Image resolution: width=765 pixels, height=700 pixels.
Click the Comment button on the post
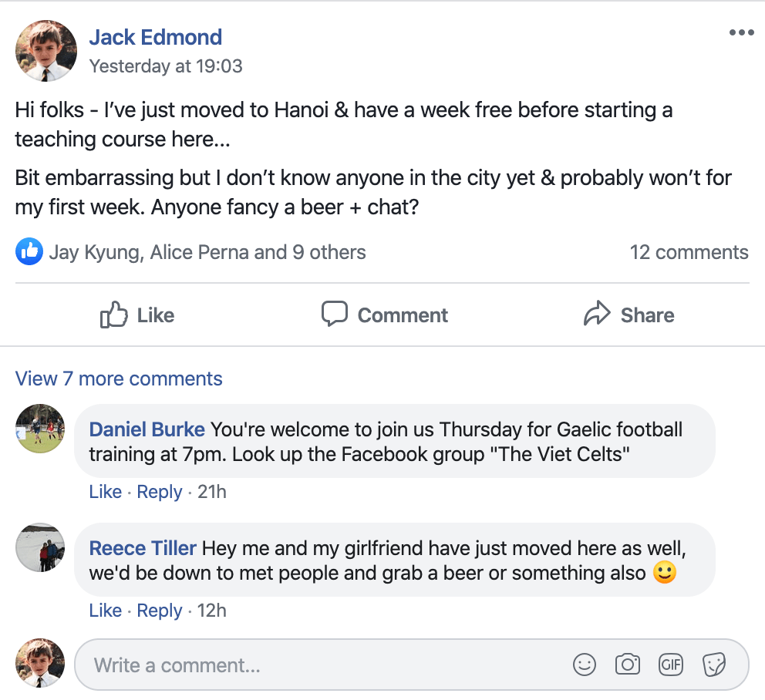(384, 315)
